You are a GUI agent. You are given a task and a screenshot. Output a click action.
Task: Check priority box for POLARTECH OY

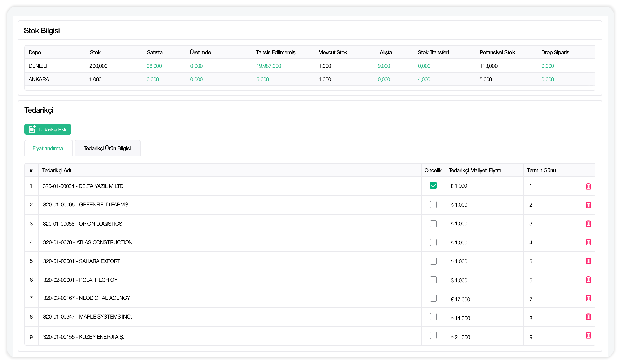(433, 280)
